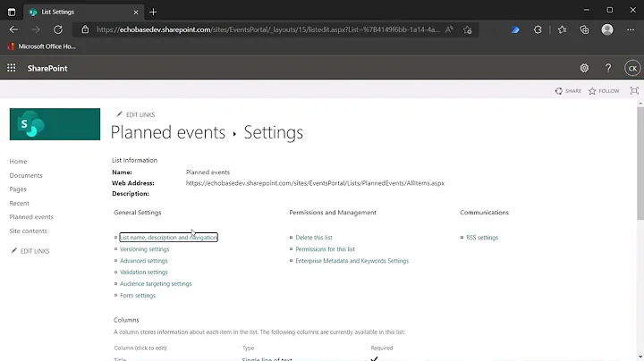
Task: Follow this site with the star
Action: (604, 91)
